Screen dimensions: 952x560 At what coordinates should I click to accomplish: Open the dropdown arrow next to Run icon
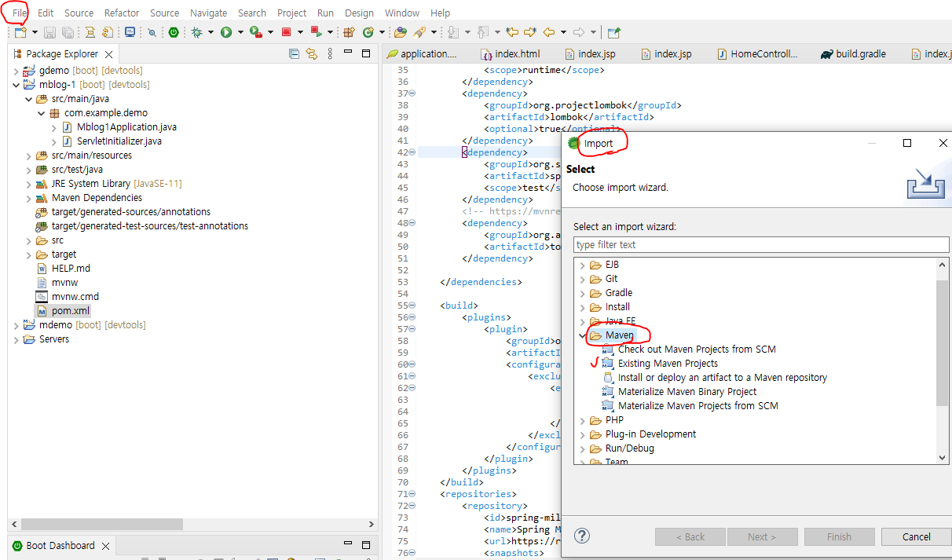(240, 32)
